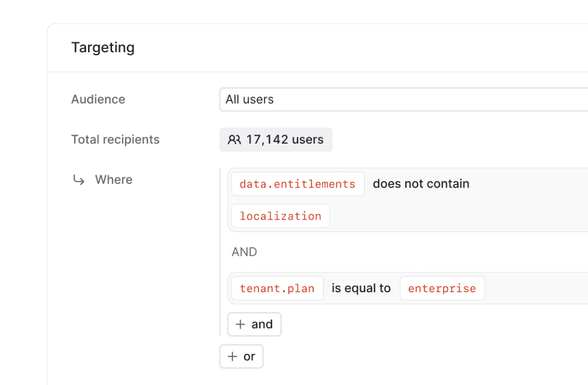Viewport: 588px width, 385px height.
Task: Click the first condition row containing data.entitlements
Action: click(411, 199)
